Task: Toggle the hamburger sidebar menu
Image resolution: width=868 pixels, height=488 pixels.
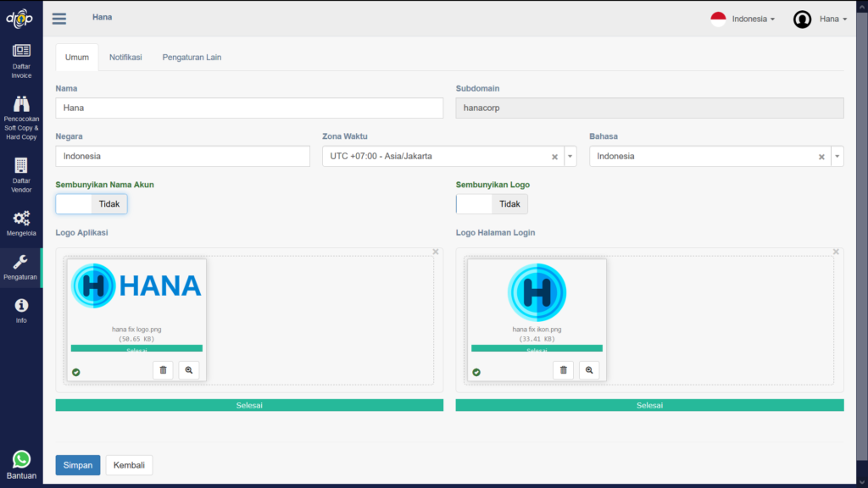Action: click(x=59, y=19)
